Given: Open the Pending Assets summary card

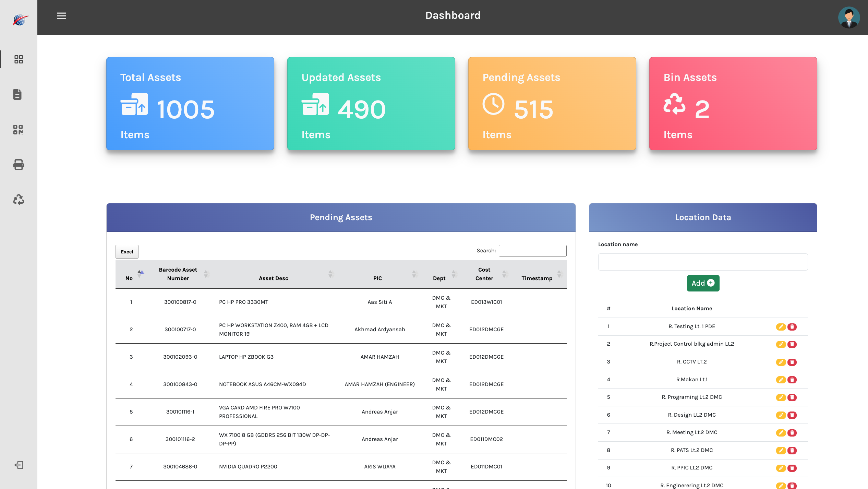Looking at the screenshot, I should pyautogui.click(x=552, y=104).
